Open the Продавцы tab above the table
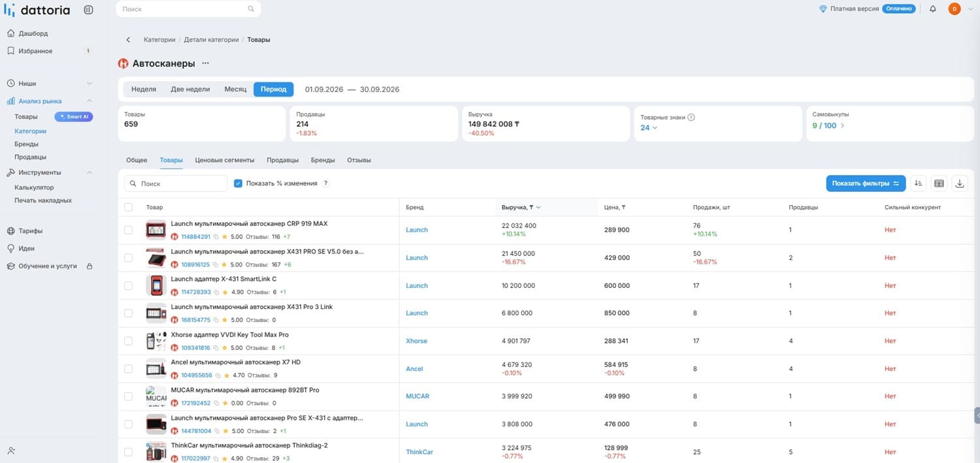980x463 pixels. (283, 160)
